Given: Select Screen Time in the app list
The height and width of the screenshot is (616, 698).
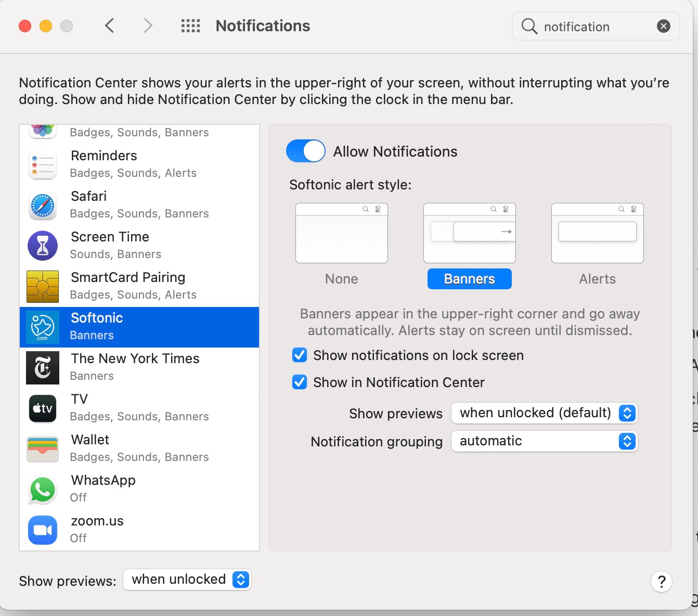Looking at the screenshot, I should (x=139, y=246).
